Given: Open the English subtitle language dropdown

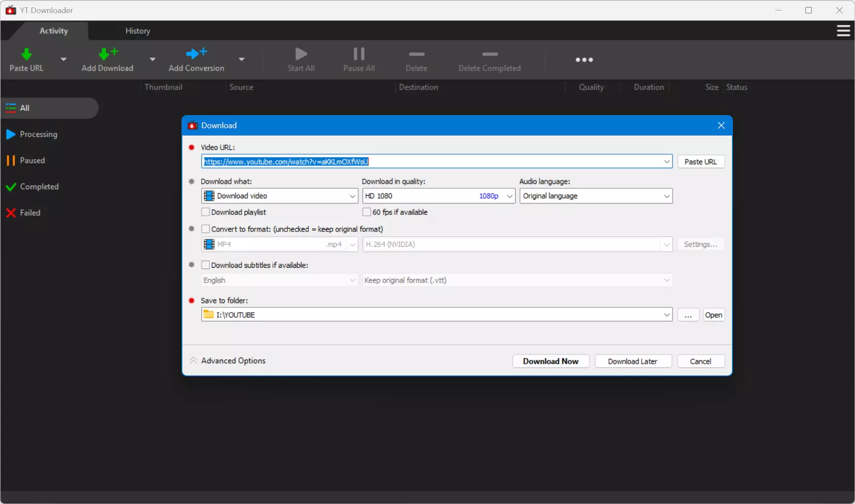Looking at the screenshot, I should pyautogui.click(x=279, y=280).
